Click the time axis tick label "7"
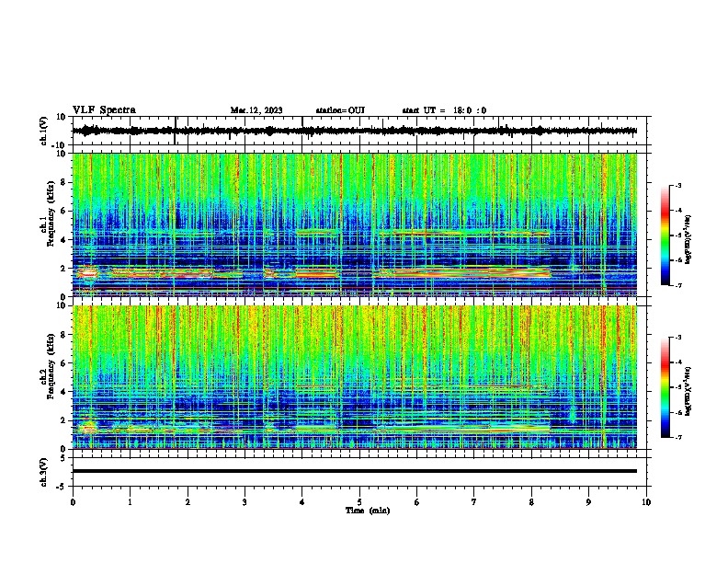Image resolution: width=728 pixels, height=563 pixels. click(474, 502)
